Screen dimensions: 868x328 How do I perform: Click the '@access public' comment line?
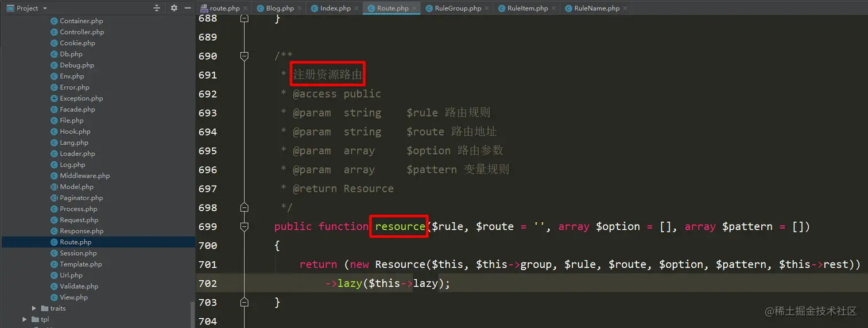tap(337, 94)
